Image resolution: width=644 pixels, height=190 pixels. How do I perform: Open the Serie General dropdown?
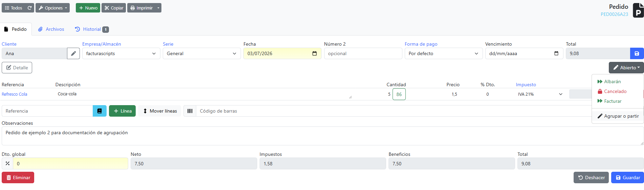202,53
